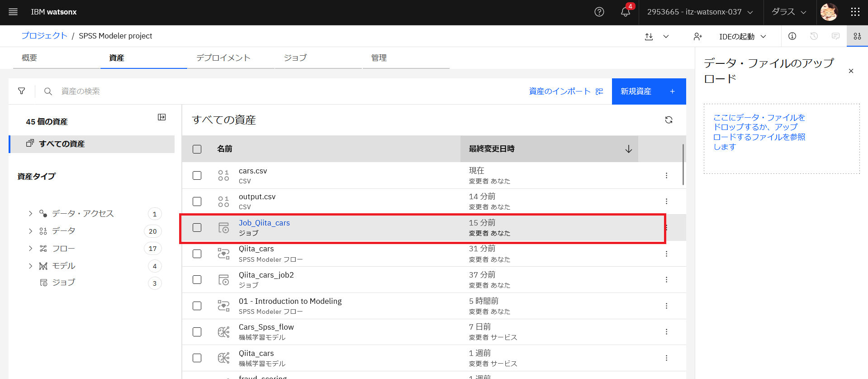Click the IBM watsonx title

(x=54, y=12)
